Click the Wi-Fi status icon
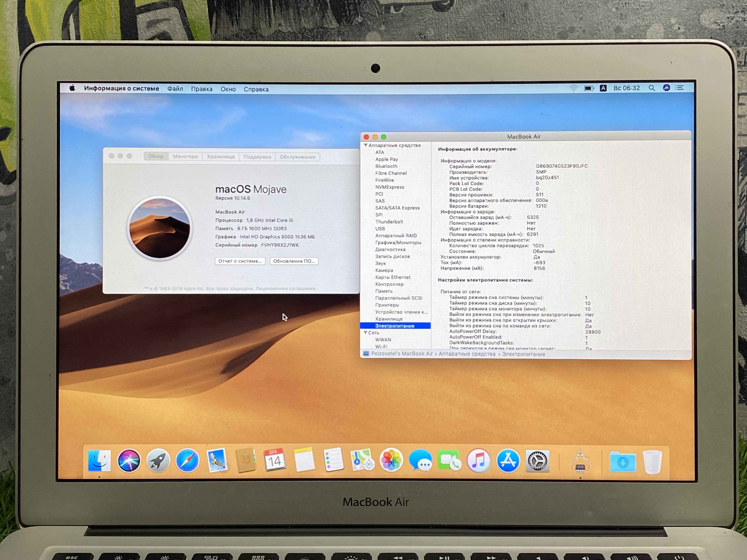 tap(573, 88)
